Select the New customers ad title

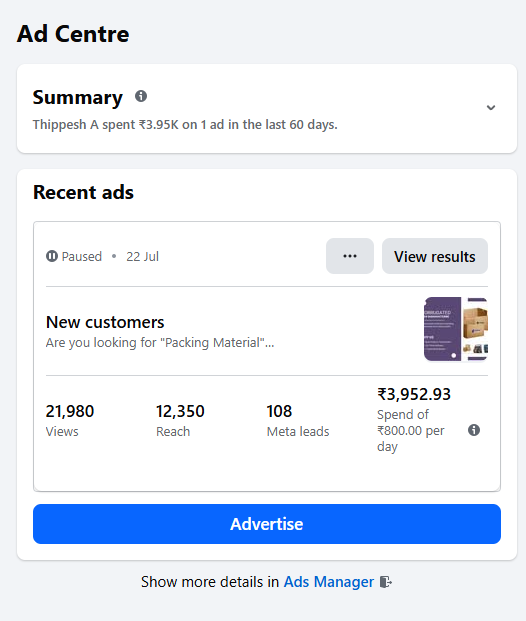click(105, 322)
